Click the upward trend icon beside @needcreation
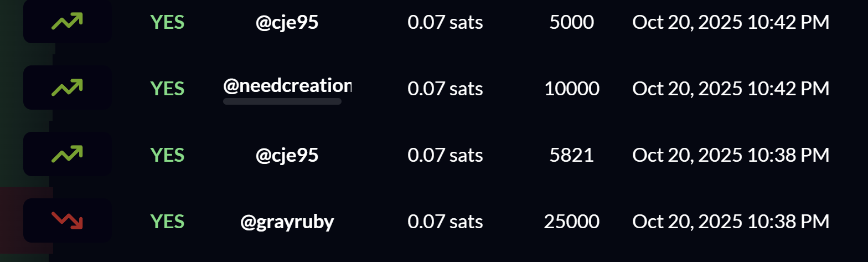Image resolution: width=868 pixels, height=262 pixels. point(67,88)
